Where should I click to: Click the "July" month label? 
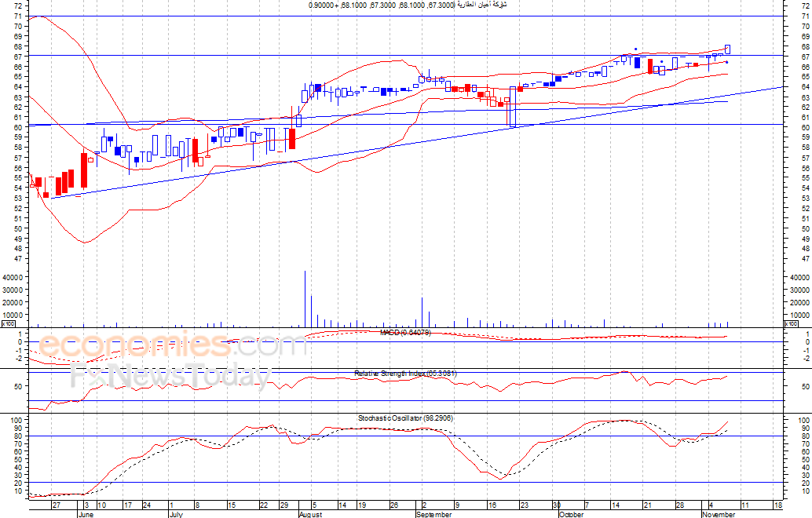coord(176,514)
